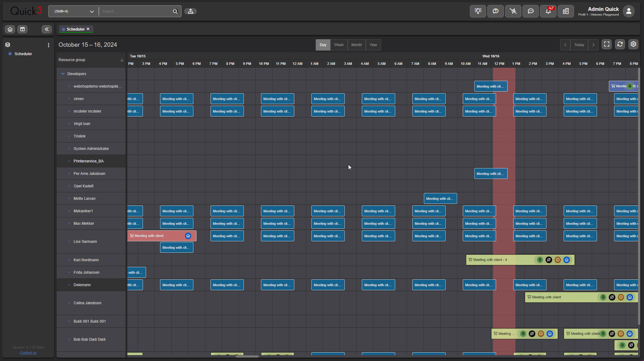
Task: Toggle the split panel layout icon
Action: click(x=22, y=29)
